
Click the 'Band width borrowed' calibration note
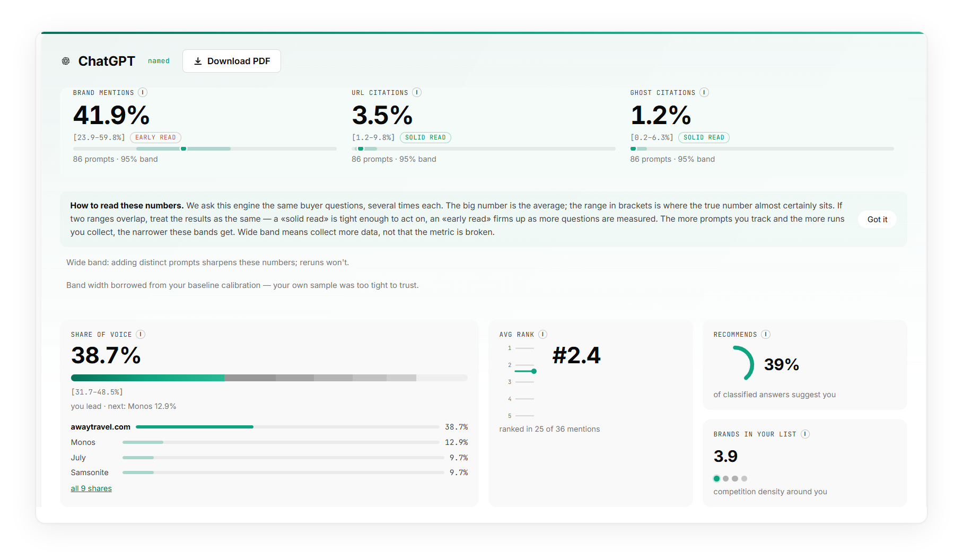pyautogui.click(x=242, y=285)
